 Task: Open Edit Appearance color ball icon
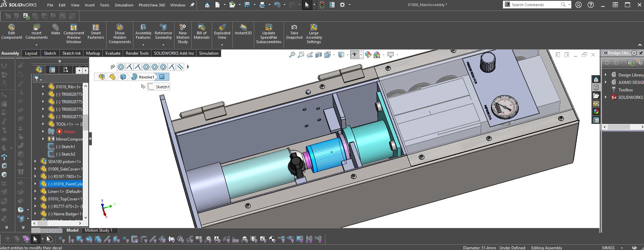pyautogui.click(x=368, y=55)
